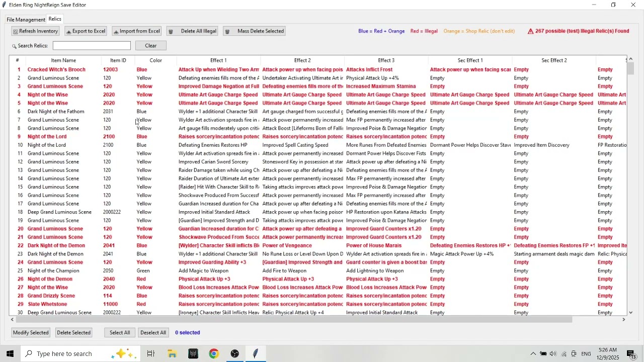Open File Explorer from taskbar

pos(172,354)
